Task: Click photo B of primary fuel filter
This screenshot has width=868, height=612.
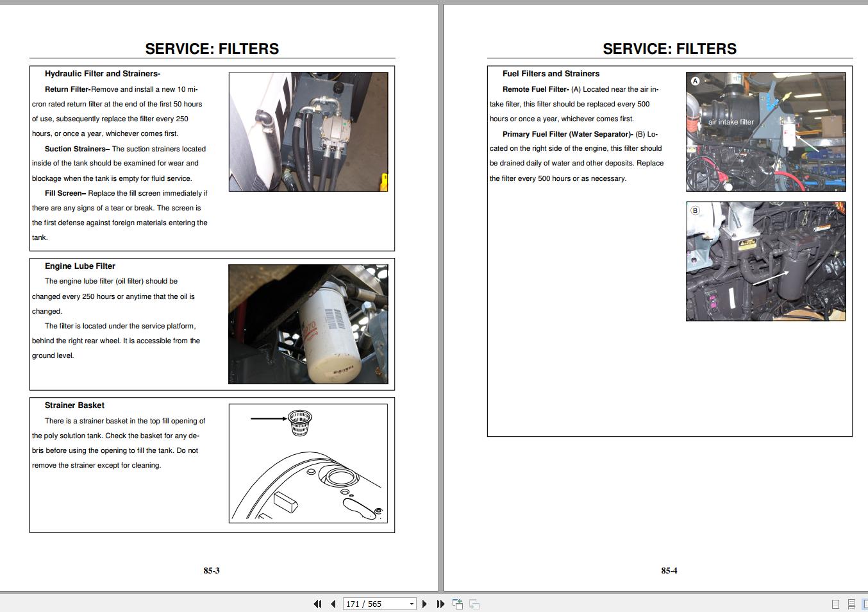Action: tap(766, 262)
